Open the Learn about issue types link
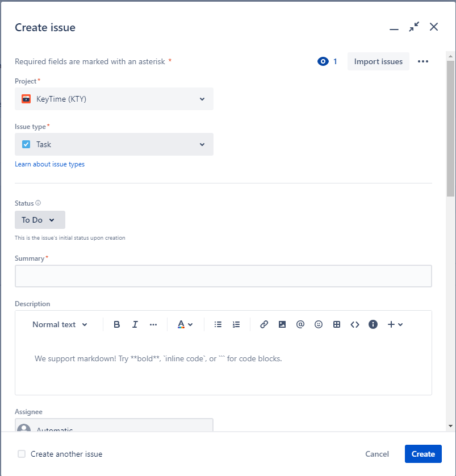 (x=50, y=164)
